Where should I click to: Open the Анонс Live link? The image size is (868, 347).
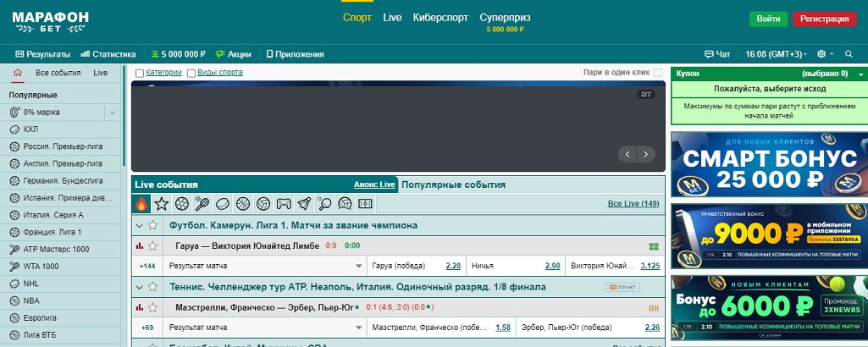point(375,185)
